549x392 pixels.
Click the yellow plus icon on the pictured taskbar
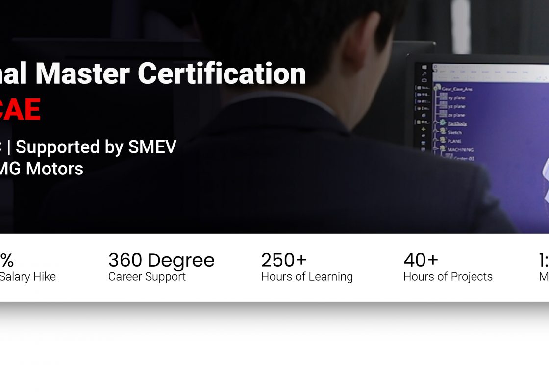(x=424, y=129)
